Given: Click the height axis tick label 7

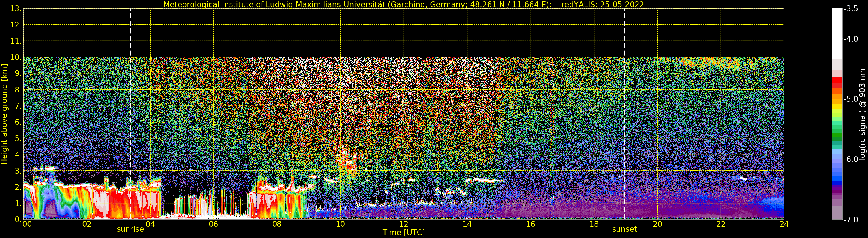Looking at the screenshot, I should [18, 106].
